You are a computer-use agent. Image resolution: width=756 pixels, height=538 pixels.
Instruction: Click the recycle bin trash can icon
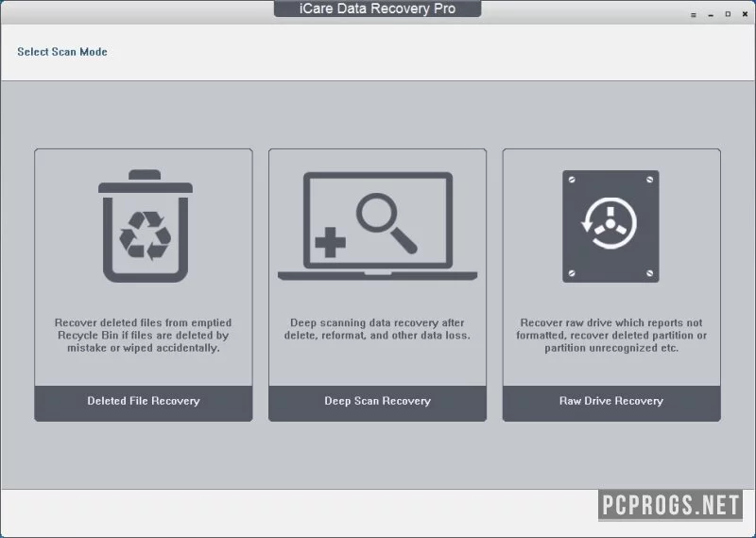(x=146, y=226)
